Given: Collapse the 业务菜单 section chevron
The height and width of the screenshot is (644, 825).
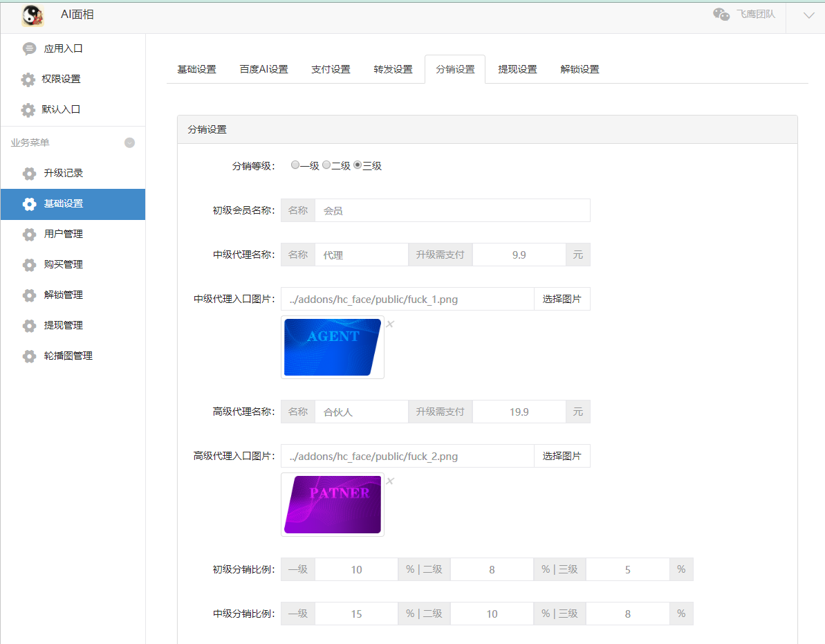Looking at the screenshot, I should (x=129, y=142).
